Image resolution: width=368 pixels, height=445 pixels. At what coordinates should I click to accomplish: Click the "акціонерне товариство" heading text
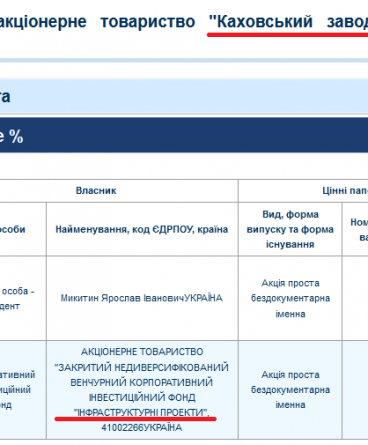[97, 22]
